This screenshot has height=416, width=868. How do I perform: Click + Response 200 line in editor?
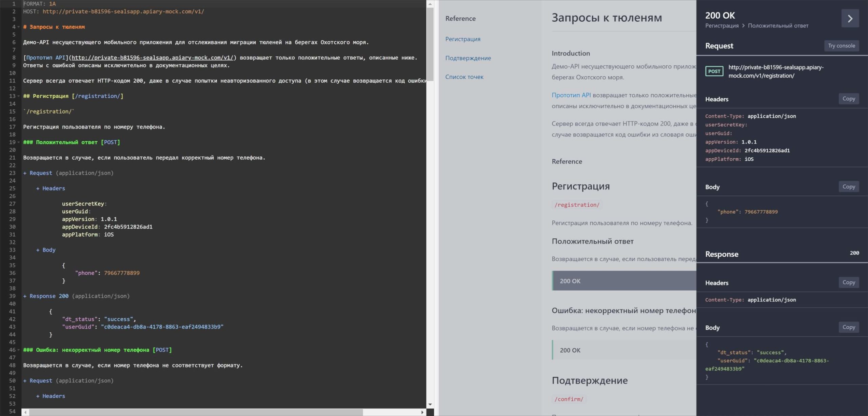pos(76,296)
